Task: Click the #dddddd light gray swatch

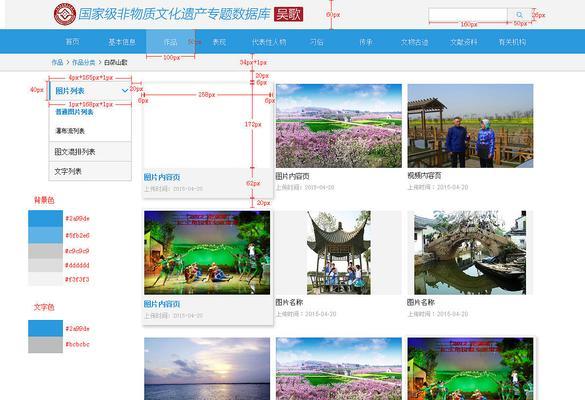Action: pyautogui.click(x=46, y=265)
